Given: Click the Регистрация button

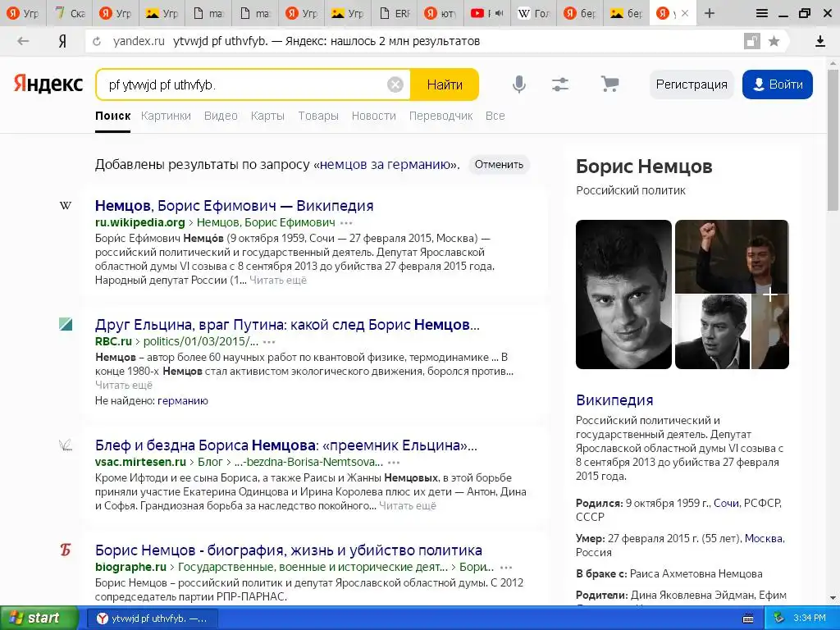Looking at the screenshot, I should 692,84.
